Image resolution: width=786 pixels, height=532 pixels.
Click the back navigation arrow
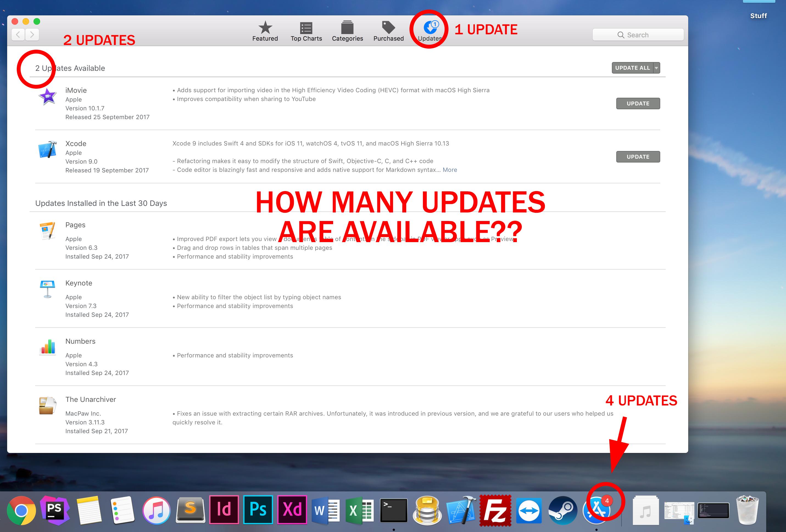(18, 35)
